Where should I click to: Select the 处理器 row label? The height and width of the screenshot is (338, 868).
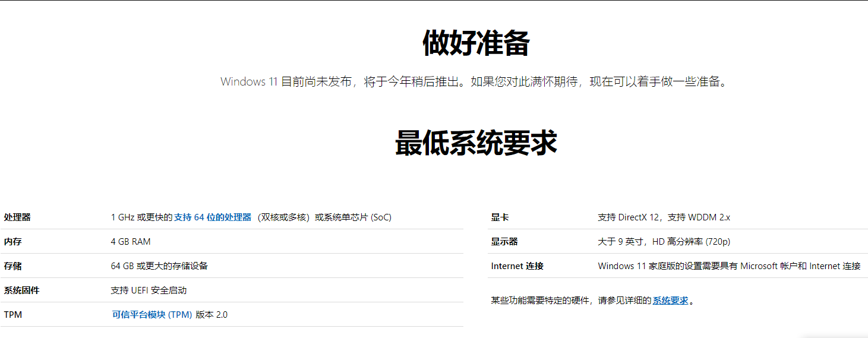point(17,217)
